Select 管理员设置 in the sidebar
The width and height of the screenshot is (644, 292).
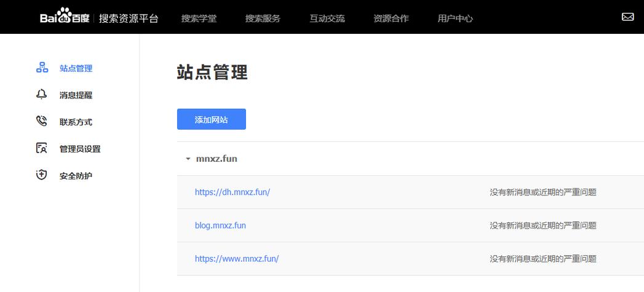click(80, 149)
